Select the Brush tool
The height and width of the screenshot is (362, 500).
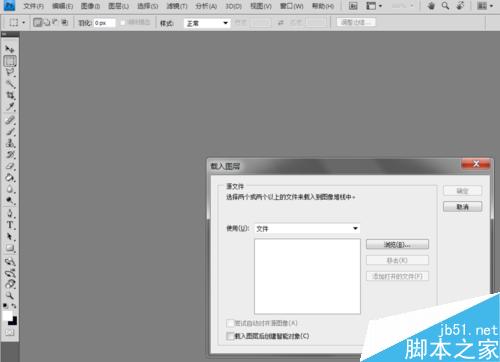(x=10, y=132)
